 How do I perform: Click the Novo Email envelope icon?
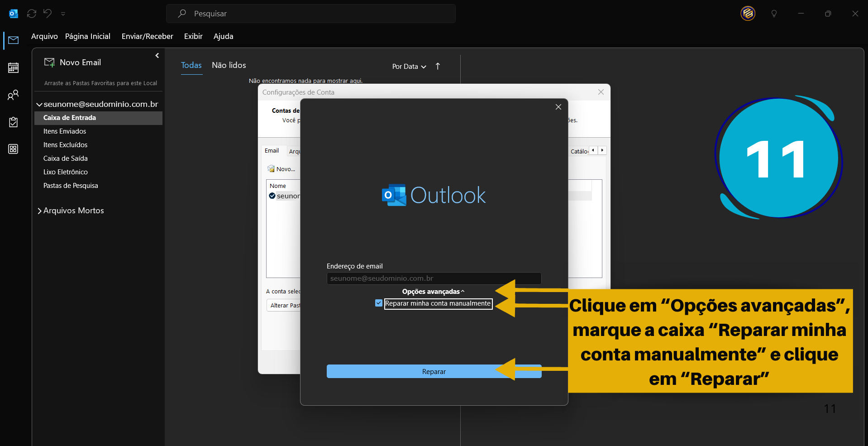click(x=49, y=62)
